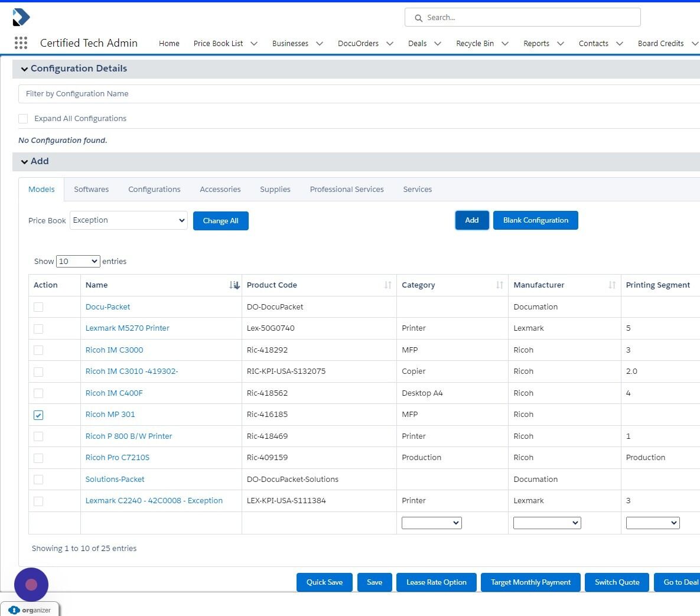Check the Lexmark M5270 Printer checkbox
This screenshot has width=700, height=616.
coord(38,328)
